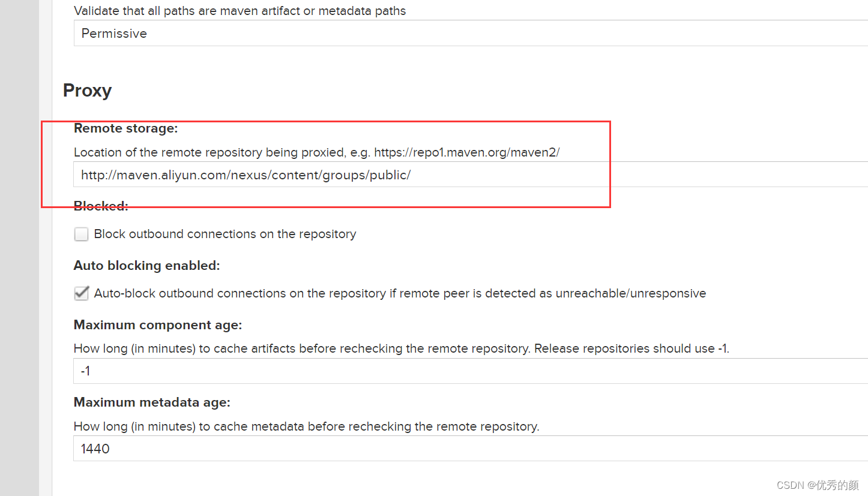868x496 pixels.
Task: Click the gray left sidebar strip
Action: pos(19,248)
